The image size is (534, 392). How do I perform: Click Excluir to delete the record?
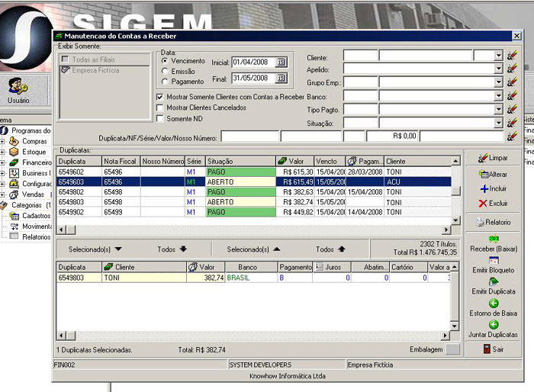tap(493, 204)
